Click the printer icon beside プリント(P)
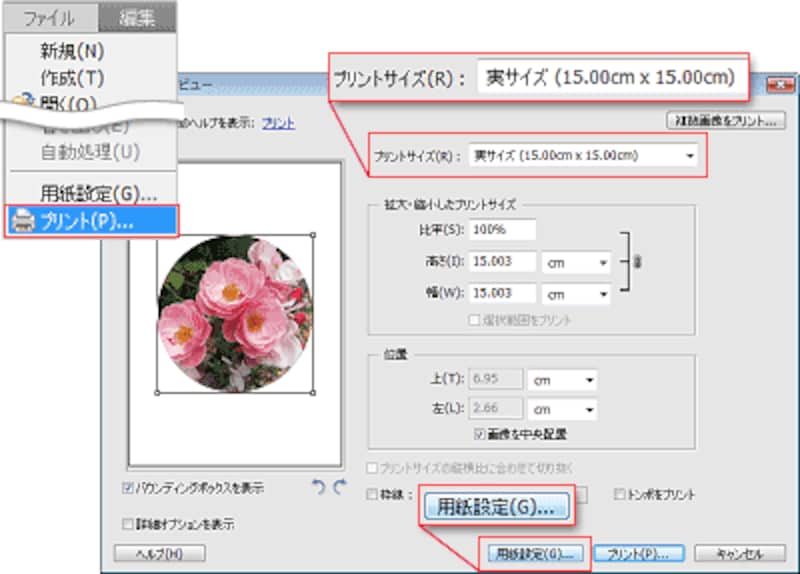The image size is (800, 574). tap(23, 221)
